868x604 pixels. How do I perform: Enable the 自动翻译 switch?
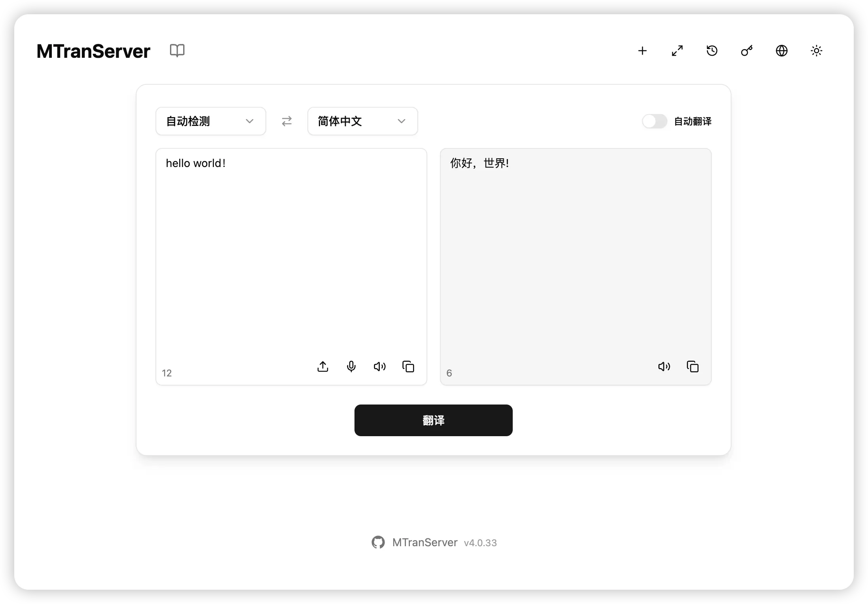click(655, 121)
